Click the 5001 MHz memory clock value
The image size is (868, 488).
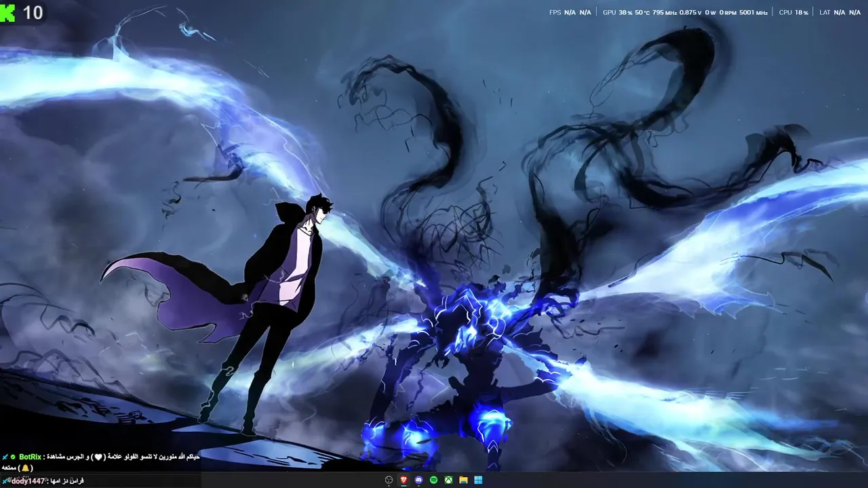(753, 12)
